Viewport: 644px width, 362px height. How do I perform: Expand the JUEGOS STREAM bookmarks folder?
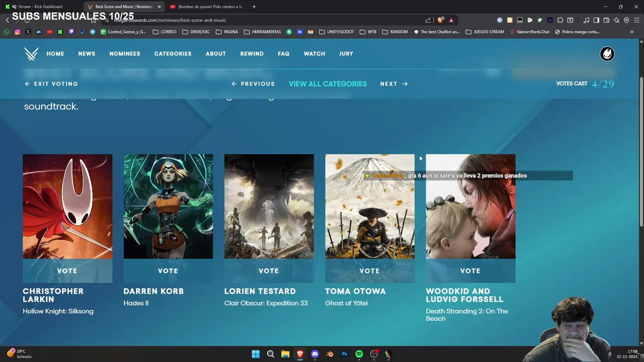click(x=485, y=32)
